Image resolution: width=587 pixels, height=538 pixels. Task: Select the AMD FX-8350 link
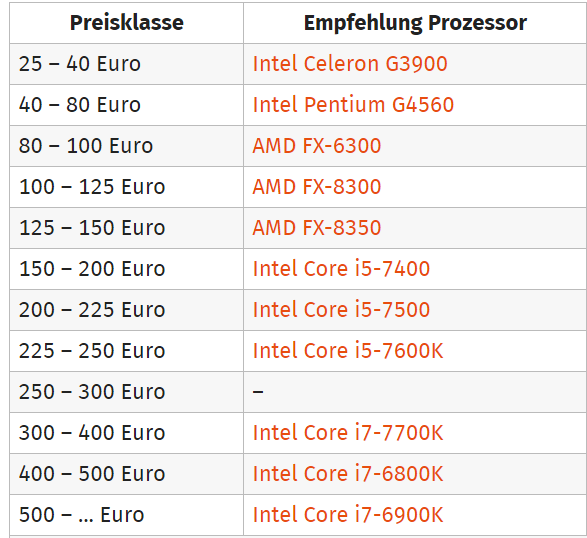[317, 228]
